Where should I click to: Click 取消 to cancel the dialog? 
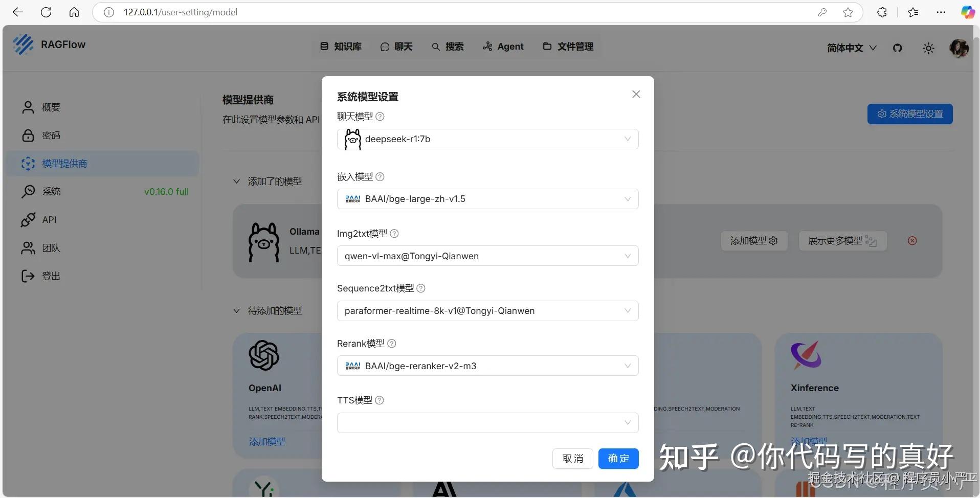573,459
